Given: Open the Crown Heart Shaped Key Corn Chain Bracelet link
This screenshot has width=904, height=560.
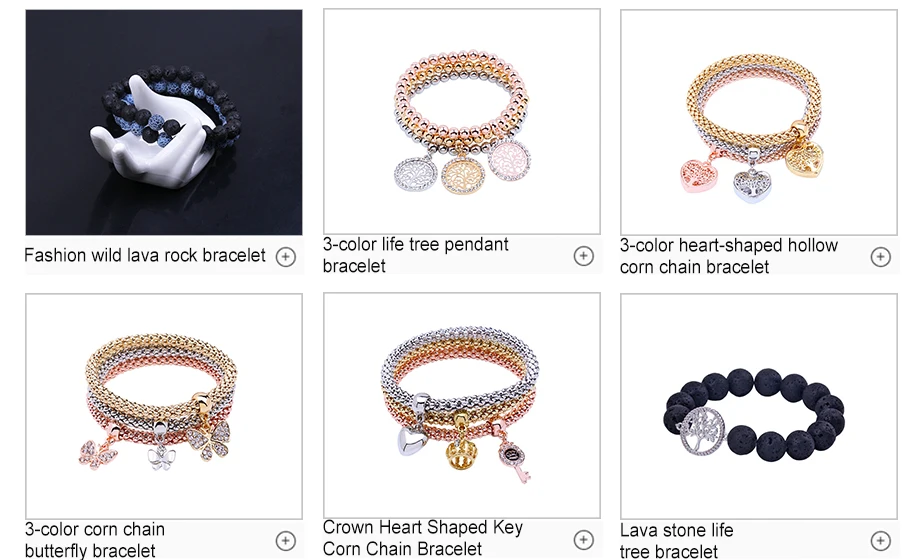Looking at the screenshot, I should [423, 538].
